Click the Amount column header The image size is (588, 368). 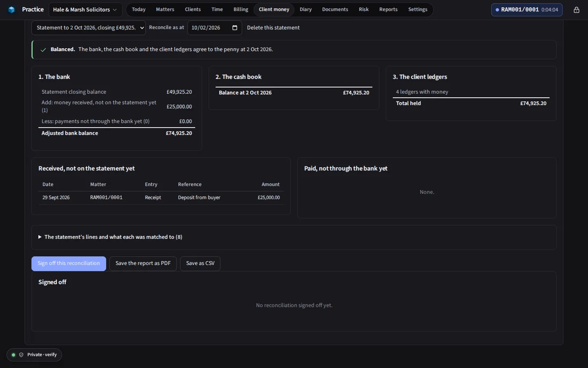(271, 184)
